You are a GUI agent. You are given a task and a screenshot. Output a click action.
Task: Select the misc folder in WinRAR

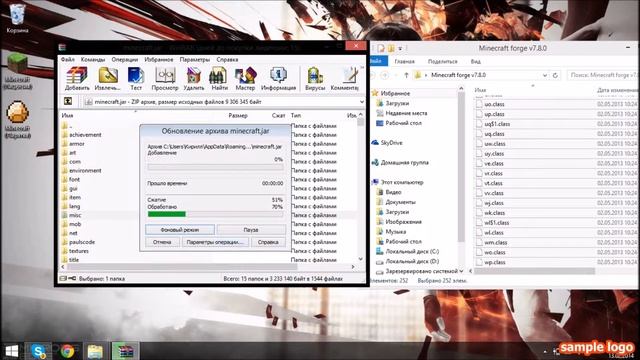click(75, 215)
